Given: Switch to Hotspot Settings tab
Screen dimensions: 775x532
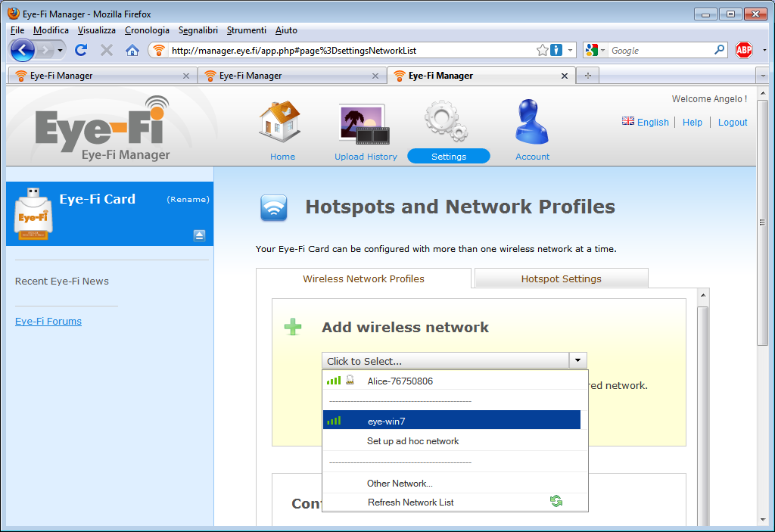Looking at the screenshot, I should click(x=561, y=278).
